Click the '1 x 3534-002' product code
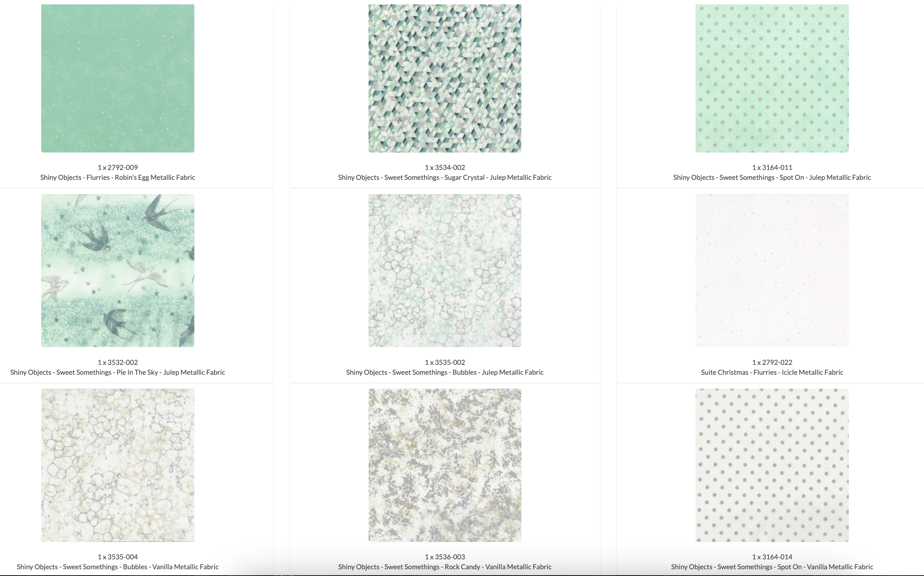The width and height of the screenshot is (924, 576). (445, 168)
